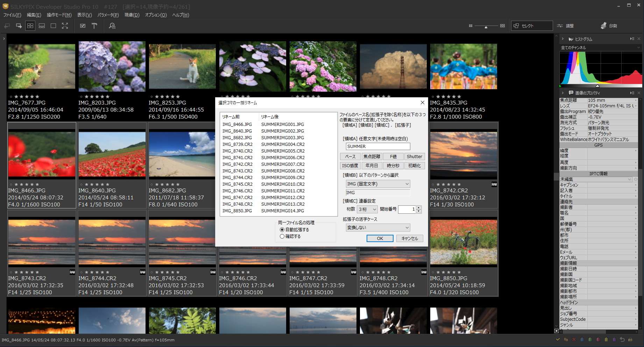Image resolution: width=644 pixels, height=347 pixels.
Task: Click OK in rename dialog
Action: [x=380, y=239]
